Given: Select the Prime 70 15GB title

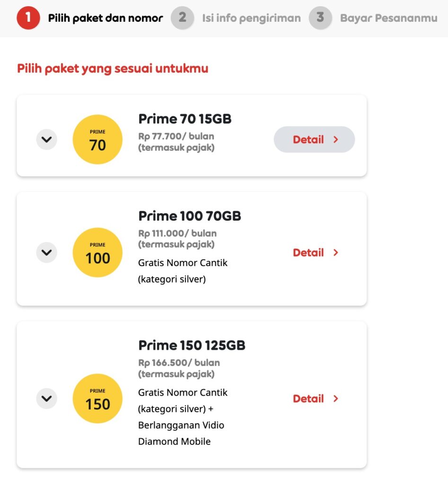Looking at the screenshot, I should (x=185, y=119).
